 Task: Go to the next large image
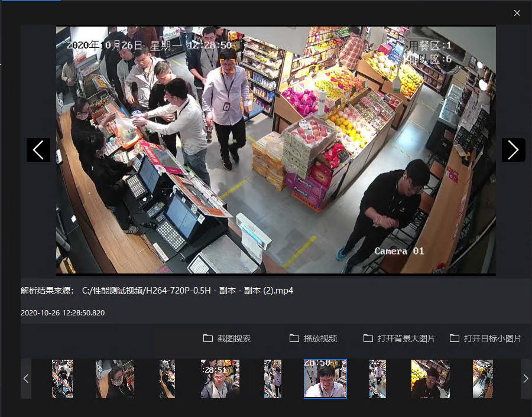tap(513, 150)
